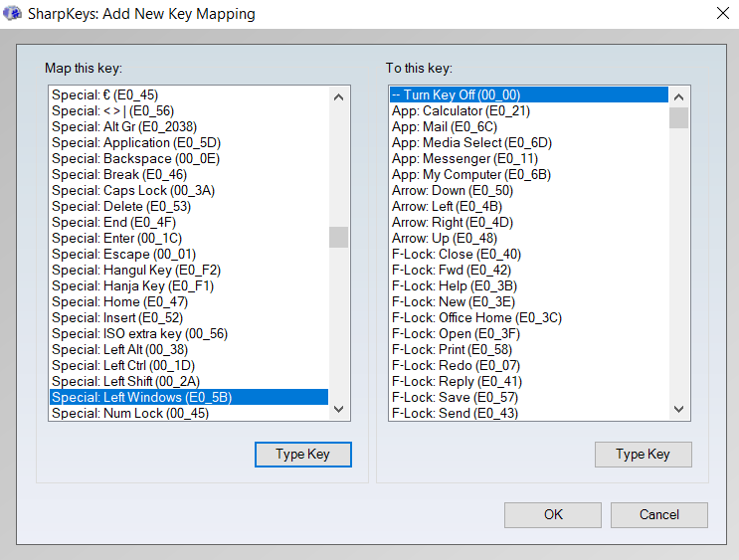This screenshot has width=739, height=560.
Task: Close the Add New Key Mapping dialog
Action: point(722,14)
